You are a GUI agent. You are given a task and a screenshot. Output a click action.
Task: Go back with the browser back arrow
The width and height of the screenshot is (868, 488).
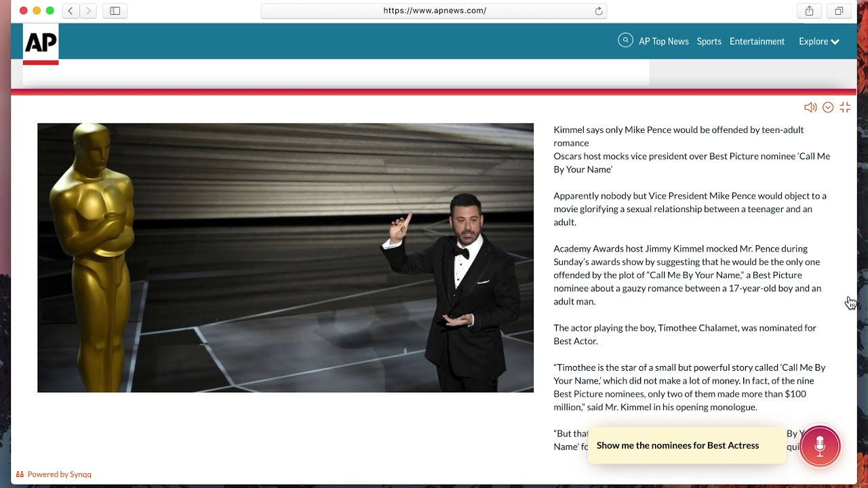coord(71,11)
